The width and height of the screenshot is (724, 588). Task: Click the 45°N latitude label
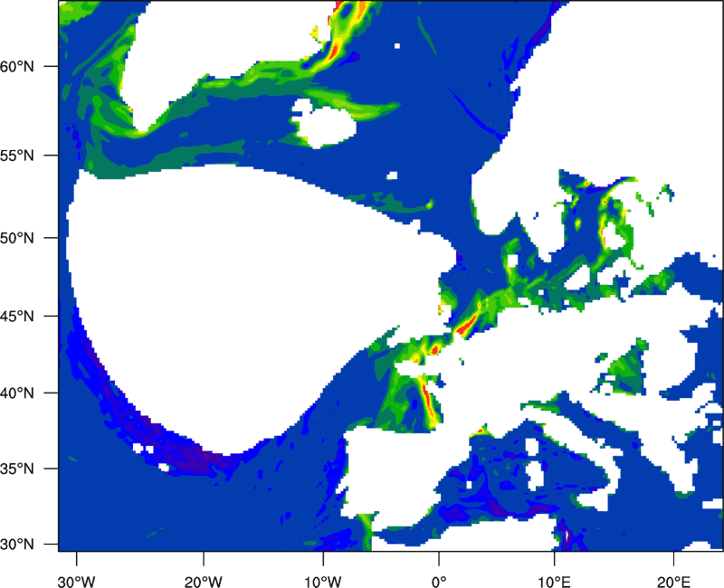tap(17, 317)
